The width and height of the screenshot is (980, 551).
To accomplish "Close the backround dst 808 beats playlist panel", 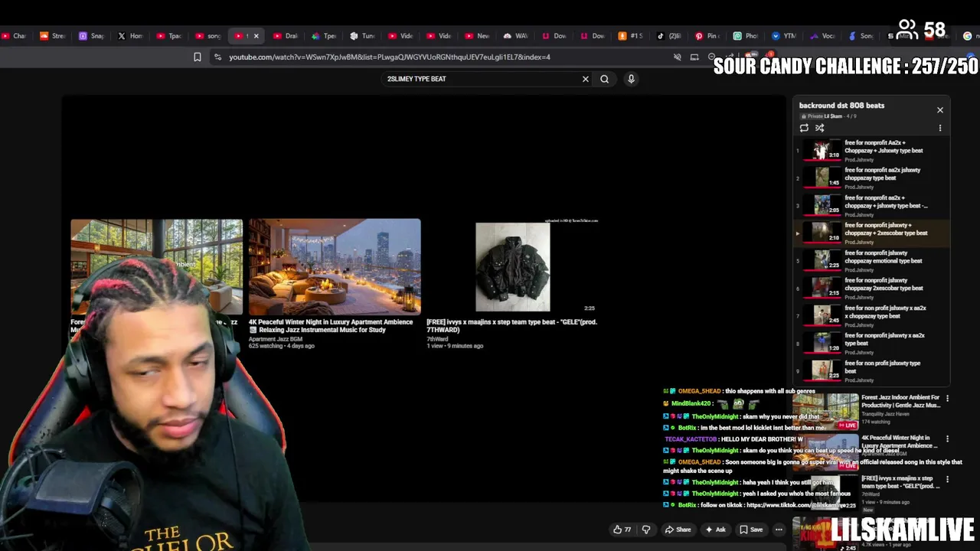I will click(x=940, y=110).
